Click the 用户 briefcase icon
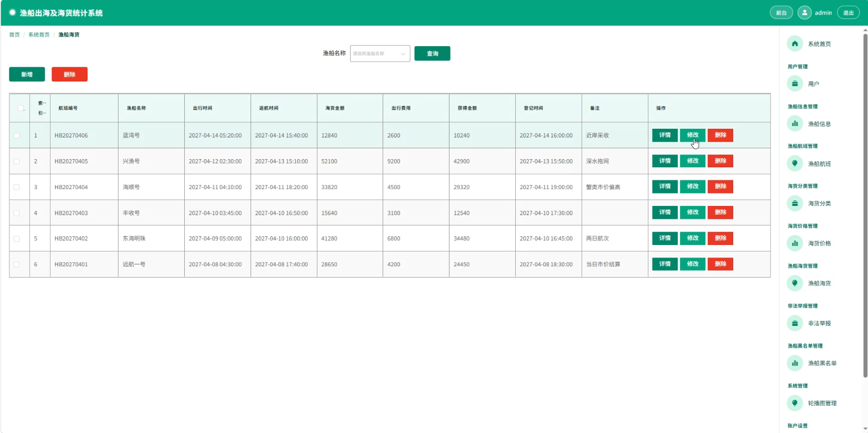 point(795,84)
